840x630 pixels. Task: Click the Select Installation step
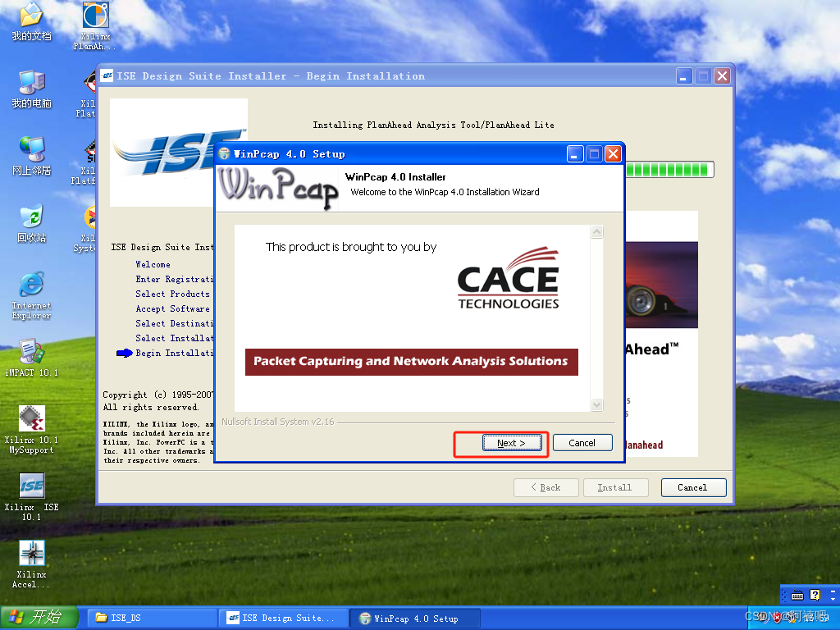click(174, 339)
